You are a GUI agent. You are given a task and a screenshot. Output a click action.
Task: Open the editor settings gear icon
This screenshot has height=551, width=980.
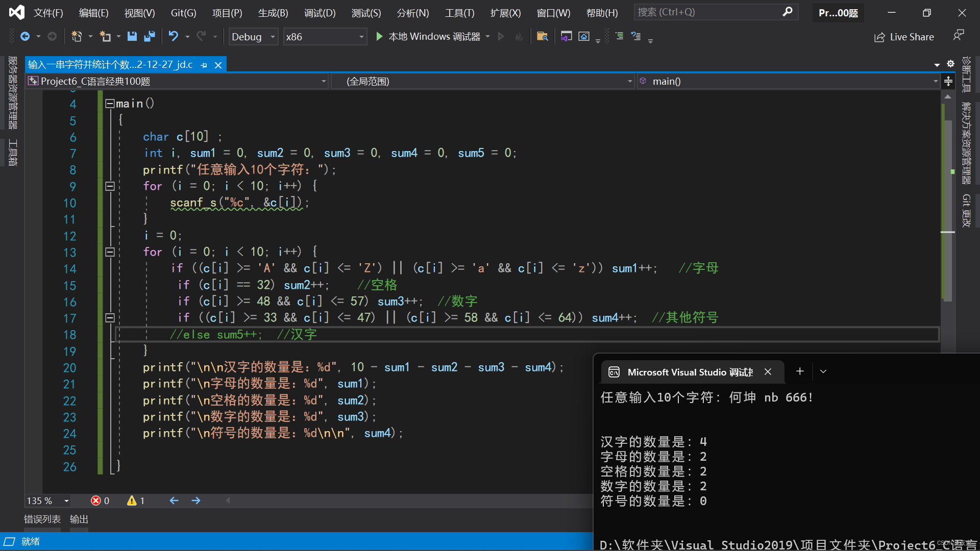[x=950, y=64]
